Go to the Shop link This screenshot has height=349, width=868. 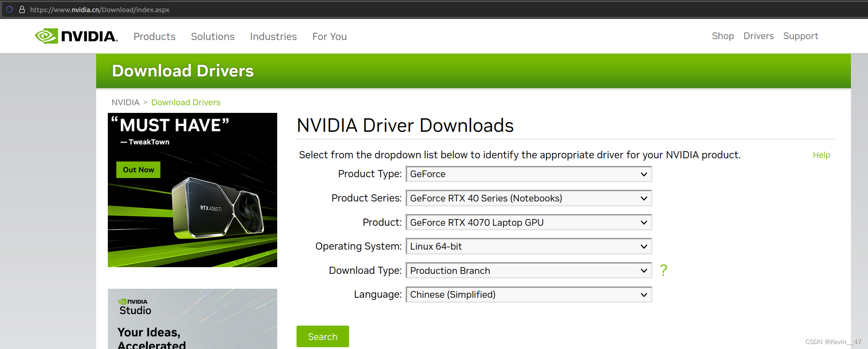coord(723,36)
